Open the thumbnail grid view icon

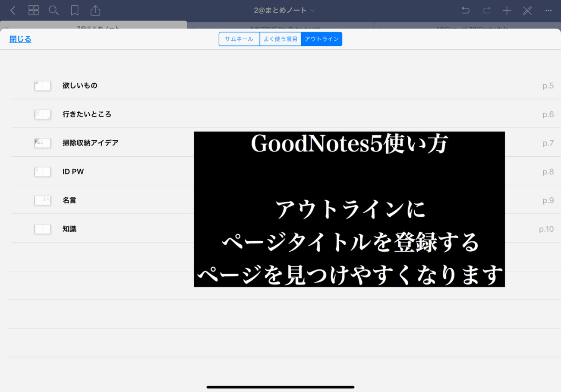[33, 10]
